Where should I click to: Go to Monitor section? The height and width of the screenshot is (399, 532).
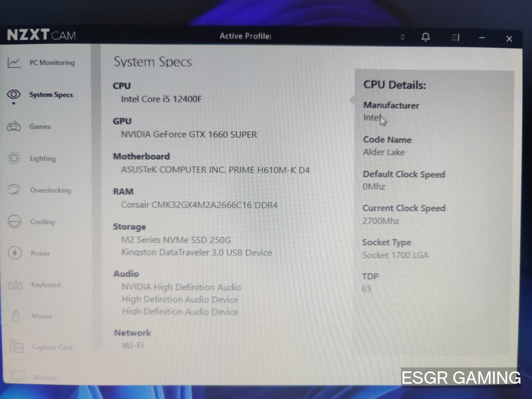(45, 377)
